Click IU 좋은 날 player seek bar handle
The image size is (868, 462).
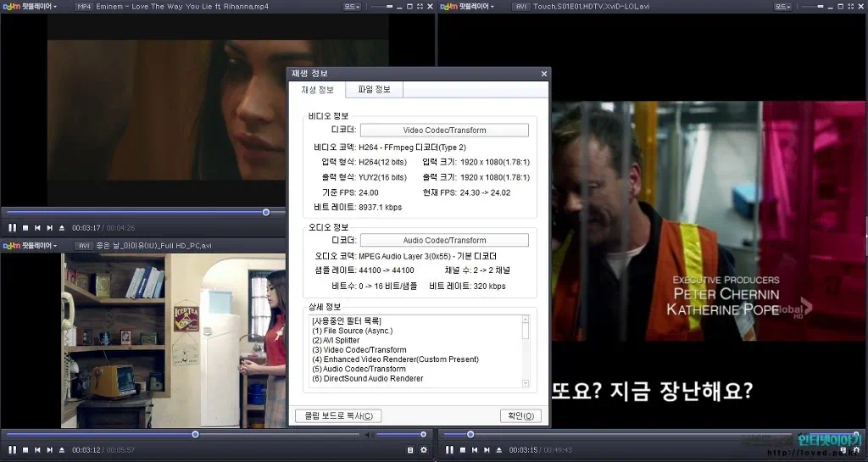coord(195,435)
